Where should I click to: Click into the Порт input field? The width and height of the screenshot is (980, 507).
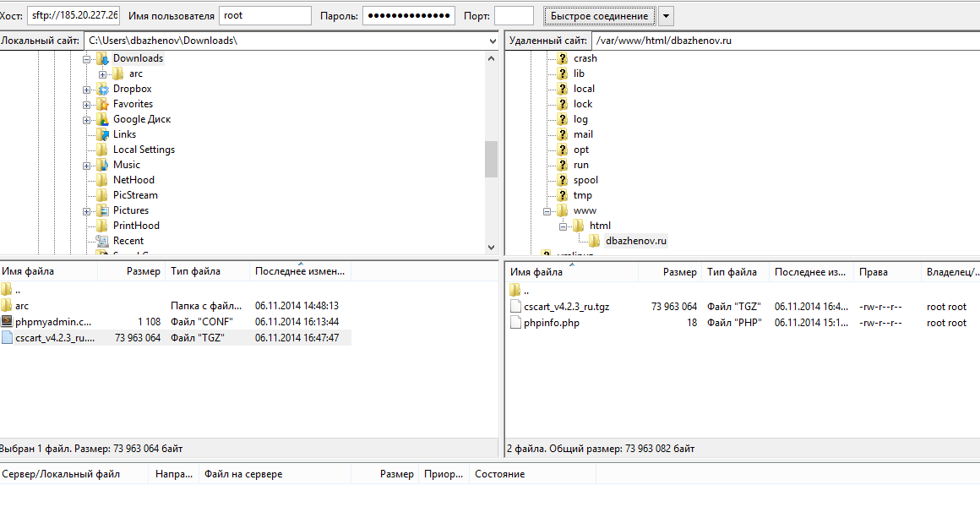tap(513, 16)
